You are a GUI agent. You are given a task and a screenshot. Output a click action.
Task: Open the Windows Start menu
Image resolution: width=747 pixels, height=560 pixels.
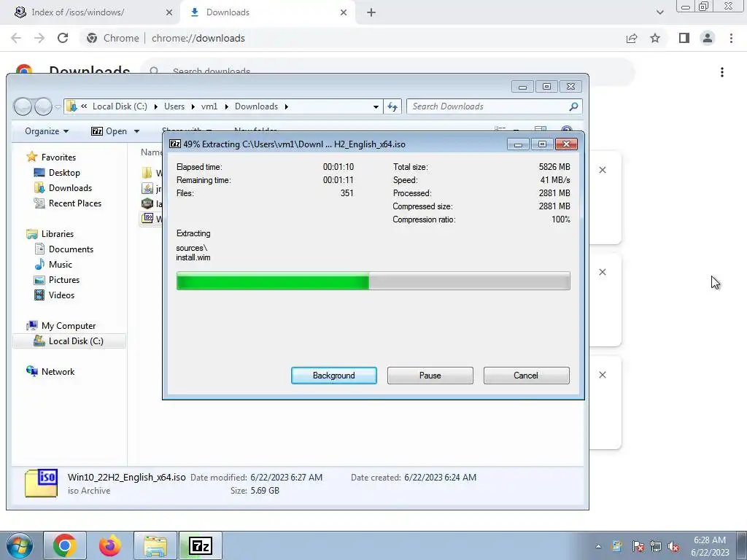pyautogui.click(x=20, y=545)
